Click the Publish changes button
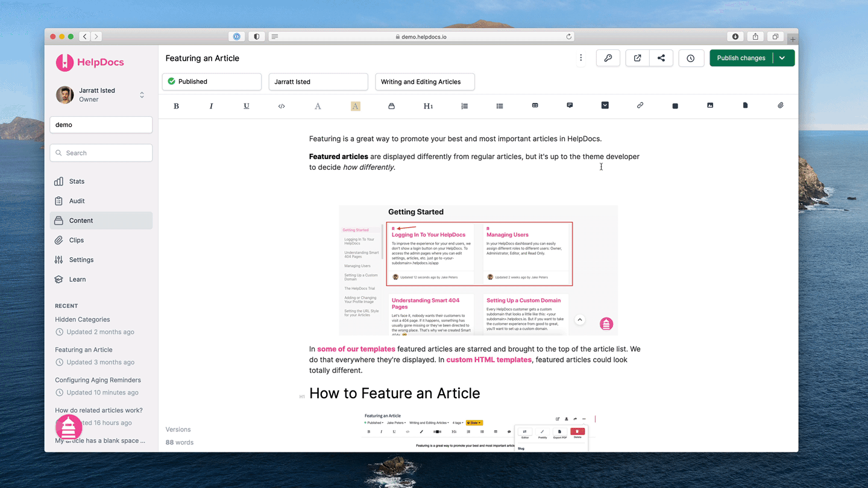Image resolution: width=868 pixels, height=488 pixels. pyautogui.click(x=741, y=58)
